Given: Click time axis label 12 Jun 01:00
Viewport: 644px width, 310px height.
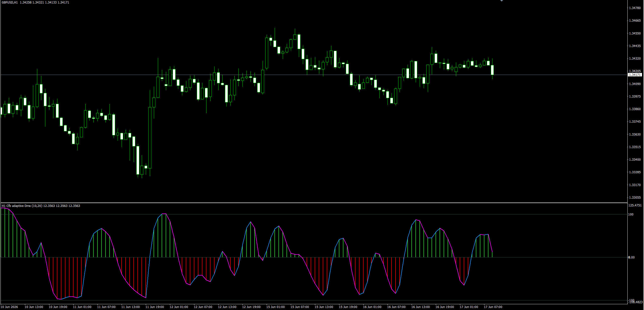Looking at the screenshot, I should [179, 307].
